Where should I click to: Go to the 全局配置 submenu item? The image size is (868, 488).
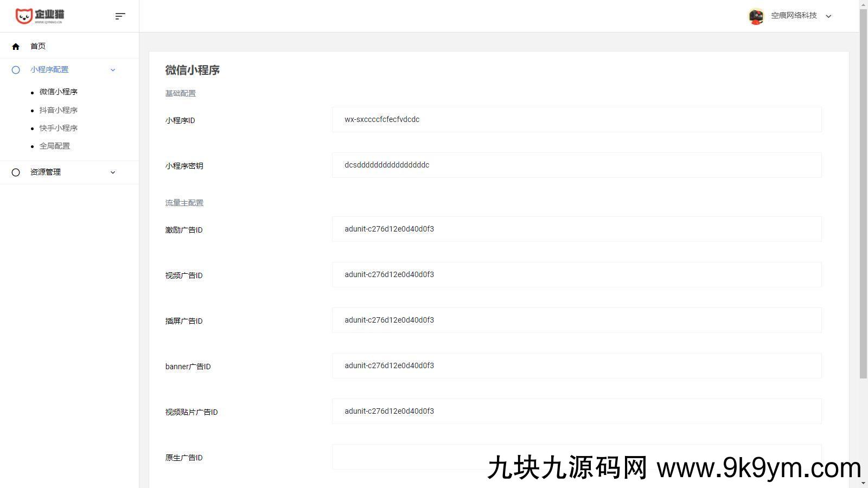tap(55, 146)
